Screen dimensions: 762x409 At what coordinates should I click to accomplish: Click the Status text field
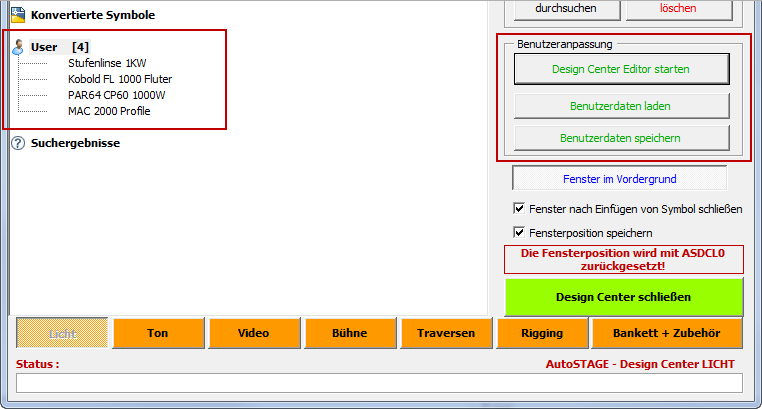[379, 382]
